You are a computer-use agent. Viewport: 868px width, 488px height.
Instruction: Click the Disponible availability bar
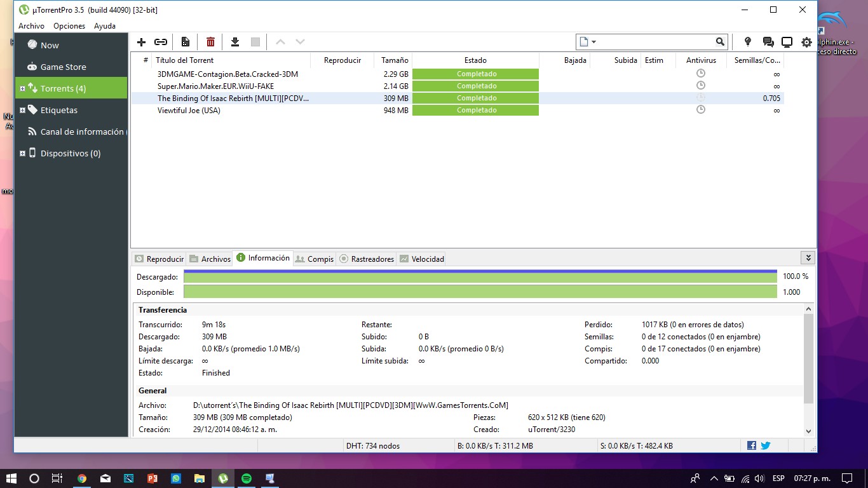(x=480, y=292)
